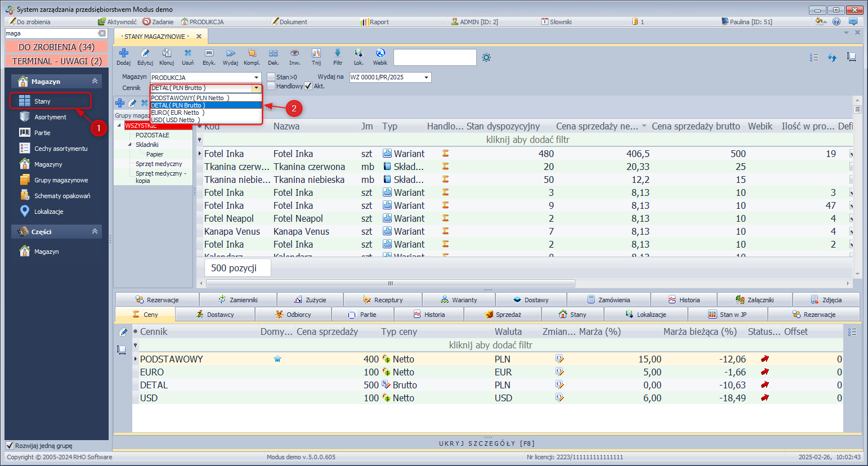Screen dimensions: 868x466
Task: Click the Klonuj toolbar icon
Action: [166, 53]
